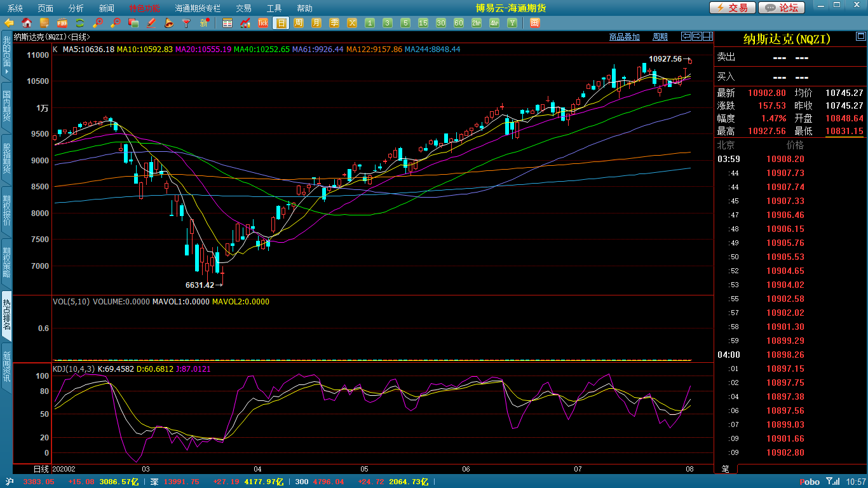Click the second magnifier zoom icon
This screenshot has width=868, height=488.
click(x=116, y=23)
